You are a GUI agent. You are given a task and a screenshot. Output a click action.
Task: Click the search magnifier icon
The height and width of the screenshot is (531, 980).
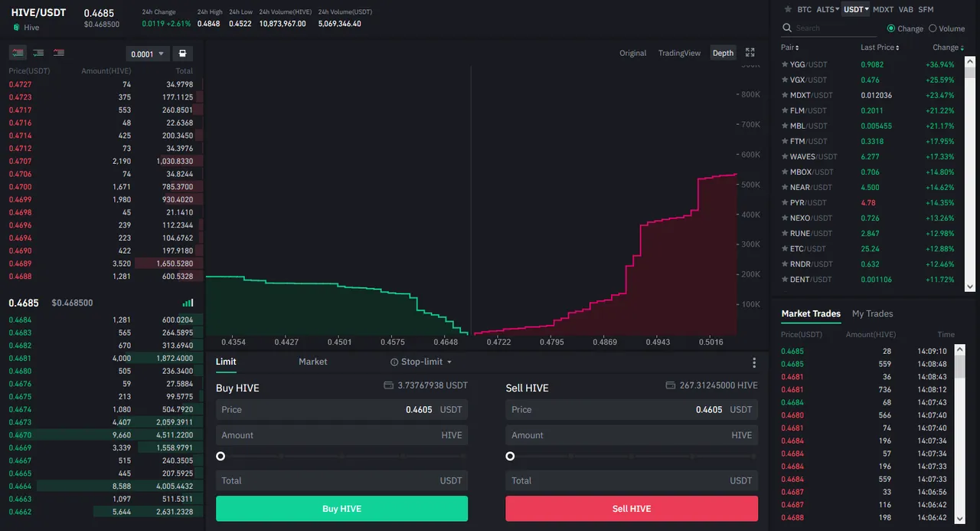[787, 28]
